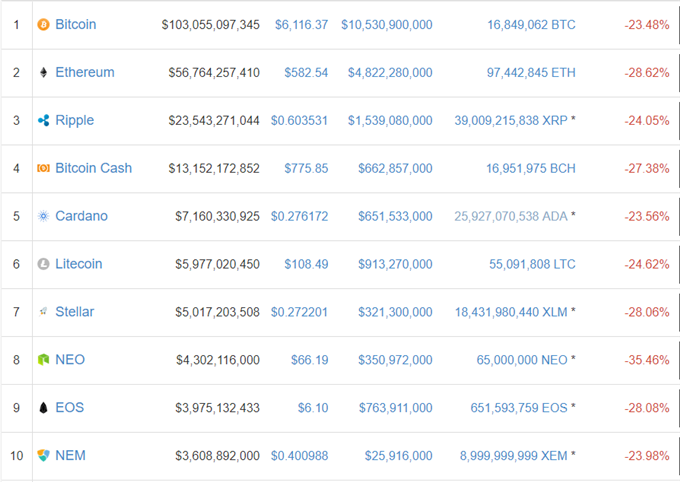
Task: Click supply 16,951,975 BCH
Action: 531,168
